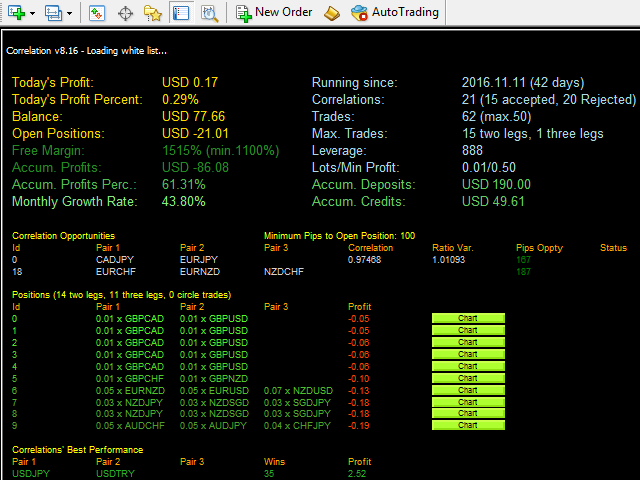The height and width of the screenshot is (480, 640).
Task: Select Accum. Deposits 'USD 190.00'
Action: point(496,185)
